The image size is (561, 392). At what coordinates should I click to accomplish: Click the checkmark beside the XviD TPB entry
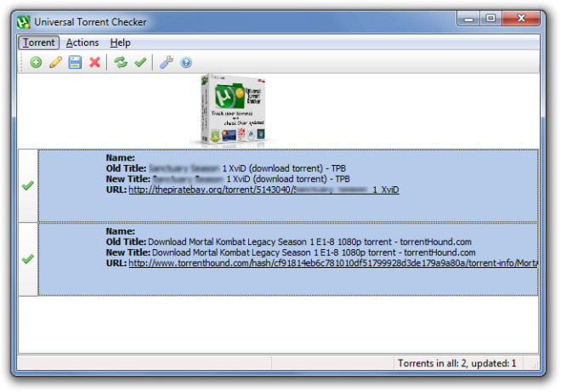click(x=28, y=185)
